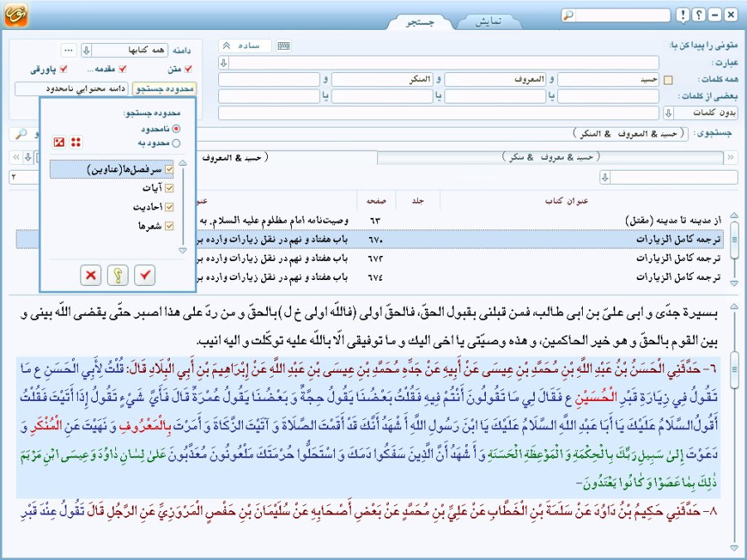Screen dimensions: 747x560
Task: Click the input field containing المعروف
Action: point(495,80)
